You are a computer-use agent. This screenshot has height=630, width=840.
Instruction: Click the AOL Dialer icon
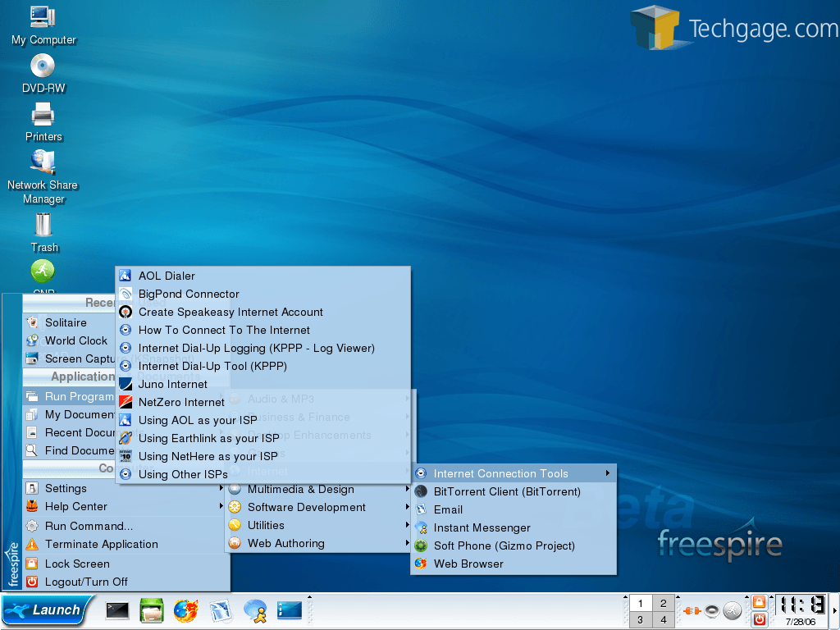pyautogui.click(x=126, y=276)
